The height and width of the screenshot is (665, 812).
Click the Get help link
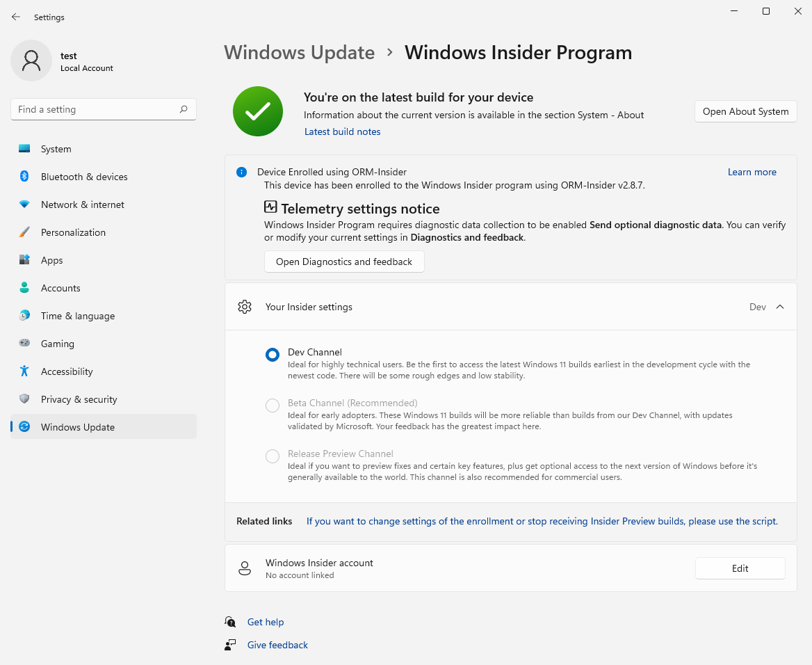pyautogui.click(x=266, y=622)
